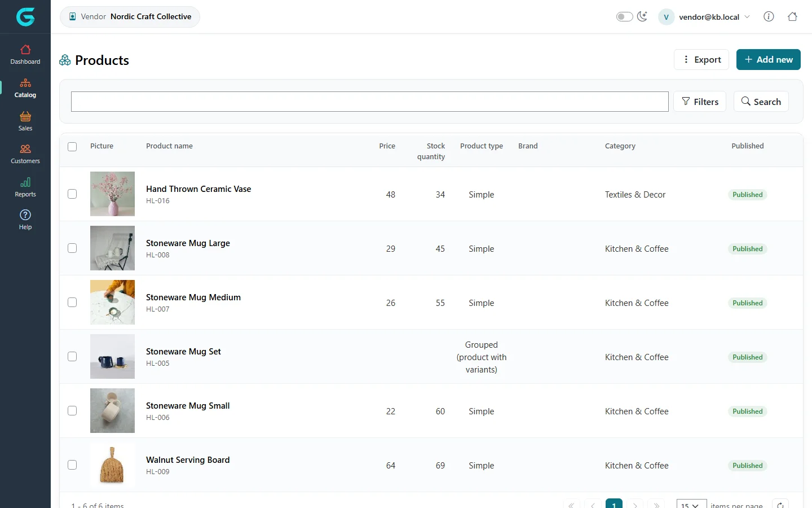The image size is (812, 508).
Task: Click the moon dark-mode icon
Action: tap(642, 16)
